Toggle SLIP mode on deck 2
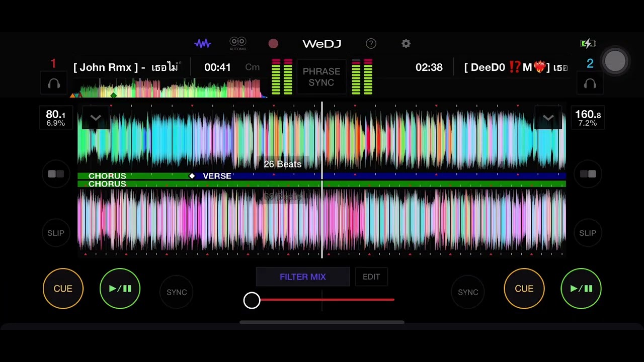Image resolution: width=644 pixels, height=362 pixels. coord(588,233)
